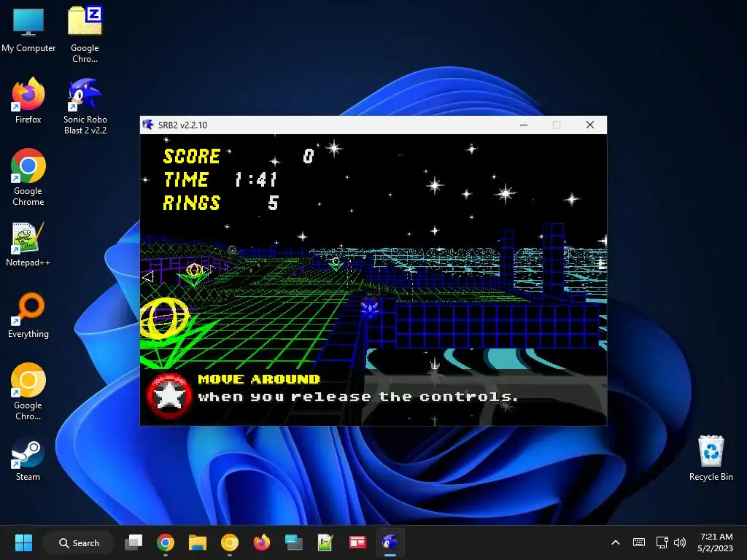Open the My Computer desktop icon
Screen dimensions: 747x560
28,30
